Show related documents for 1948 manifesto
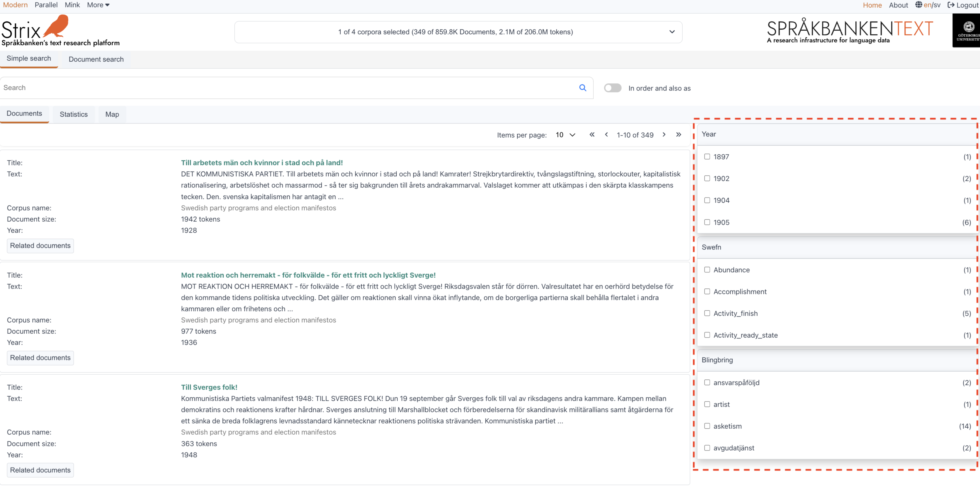Screen dimensions: 980x486 coord(40,470)
